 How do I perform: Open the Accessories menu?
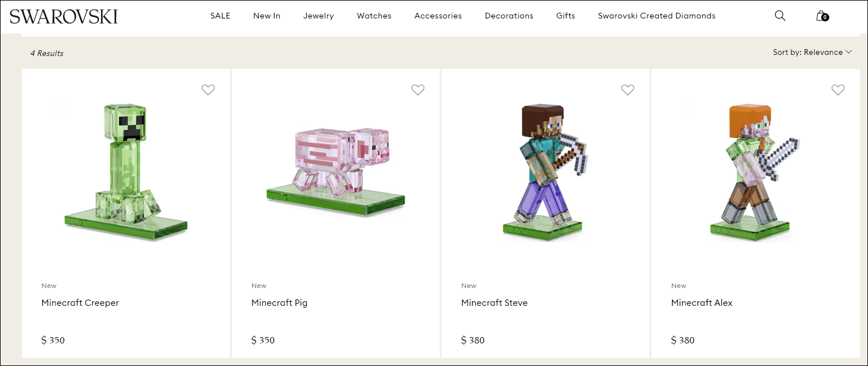438,16
